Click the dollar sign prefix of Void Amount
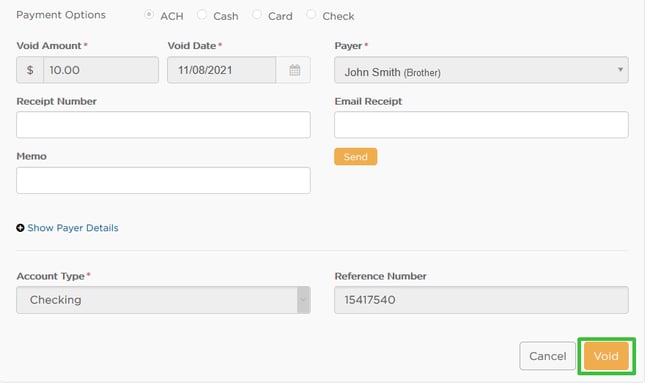Image resolution: width=650 pixels, height=387 pixels. pyautogui.click(x=30, y=70)
